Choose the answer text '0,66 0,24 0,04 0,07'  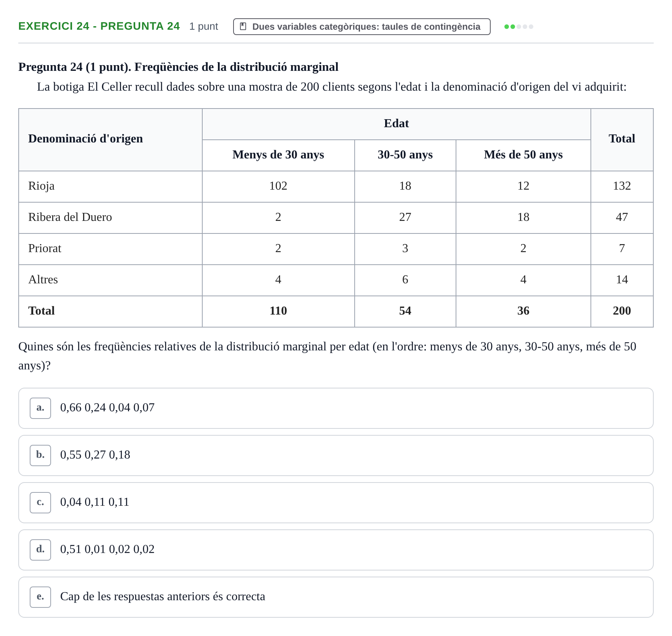[107, 407]
